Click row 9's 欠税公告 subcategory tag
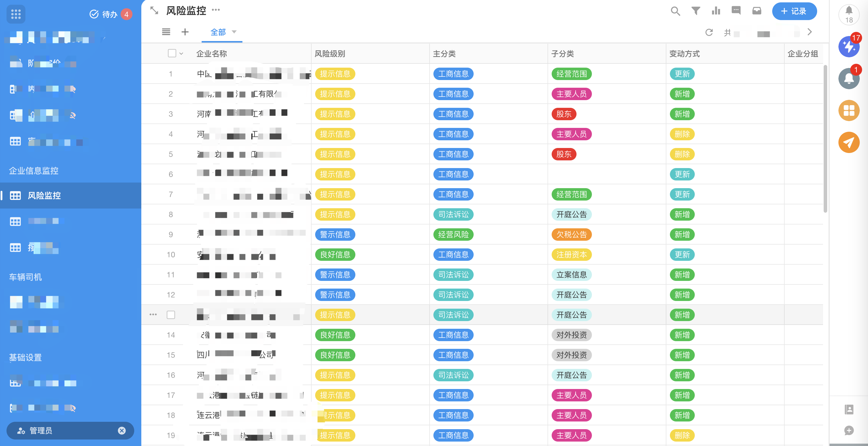 coord(571,235)
